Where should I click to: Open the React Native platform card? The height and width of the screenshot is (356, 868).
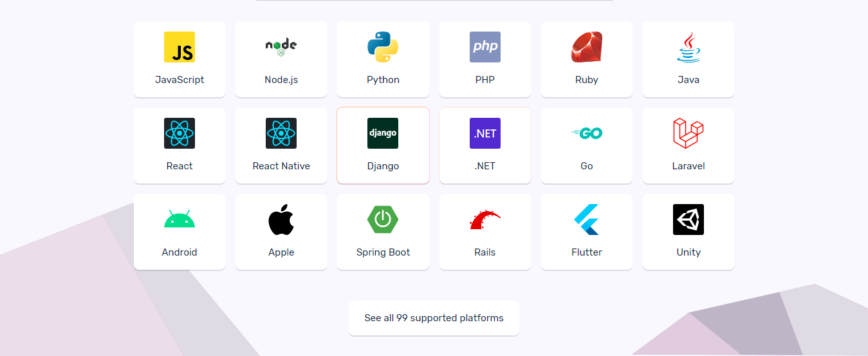point(281,145)
